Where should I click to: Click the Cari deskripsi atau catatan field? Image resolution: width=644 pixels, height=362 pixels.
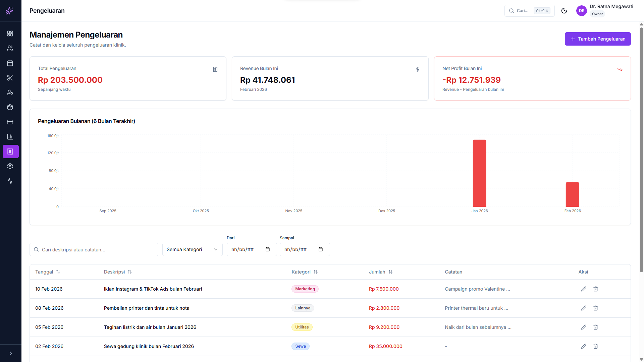(x=94, y=250)
